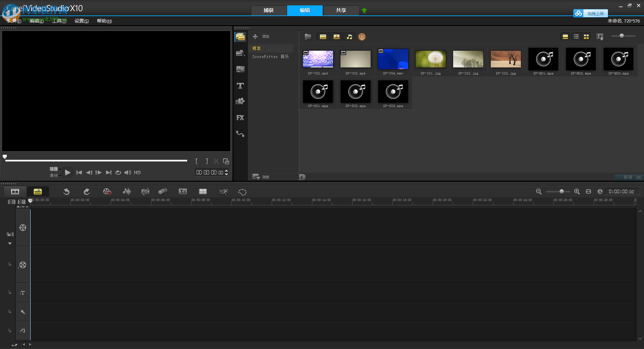
Task: Toggle the repeat playback button
Action: click(118, 172)
